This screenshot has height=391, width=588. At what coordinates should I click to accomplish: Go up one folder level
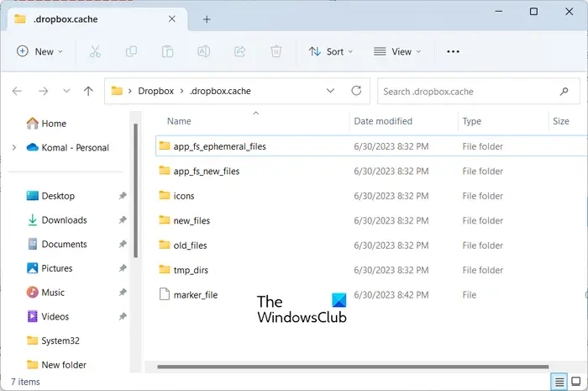click(x=88, y=91)
